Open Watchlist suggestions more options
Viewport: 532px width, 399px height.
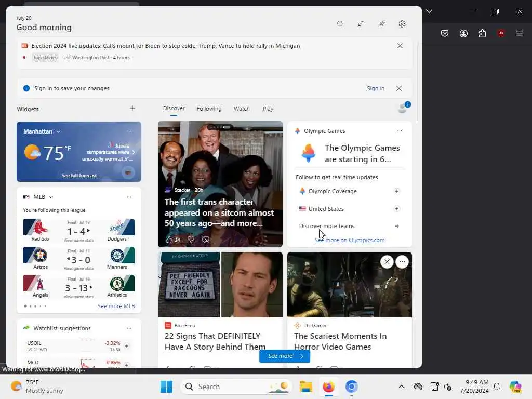point(129,328)
